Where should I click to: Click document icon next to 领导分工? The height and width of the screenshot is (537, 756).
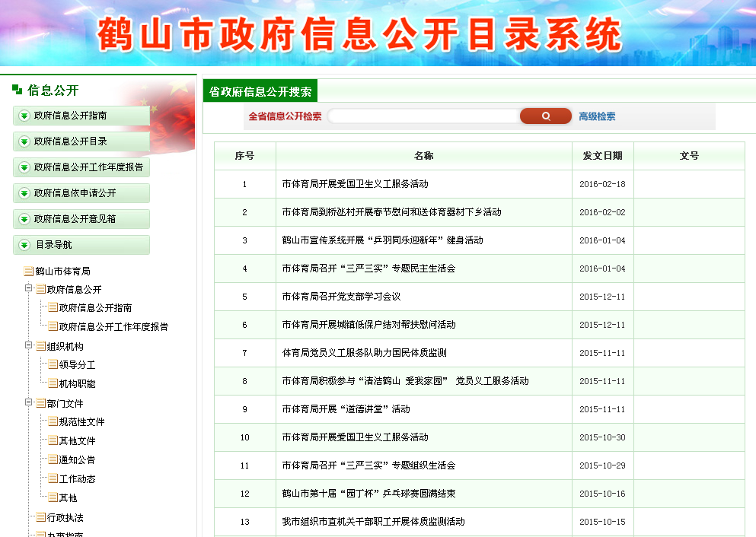53,365
